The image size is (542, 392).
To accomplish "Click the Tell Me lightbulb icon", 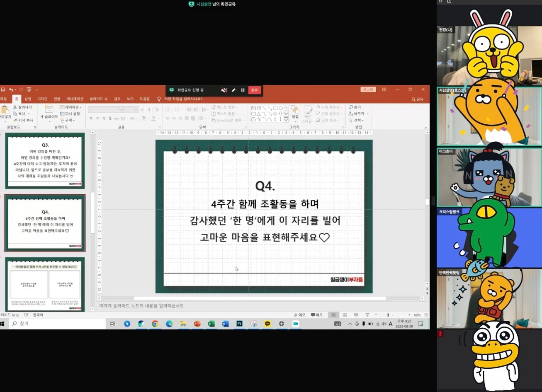I will click(x=159, y=99).
